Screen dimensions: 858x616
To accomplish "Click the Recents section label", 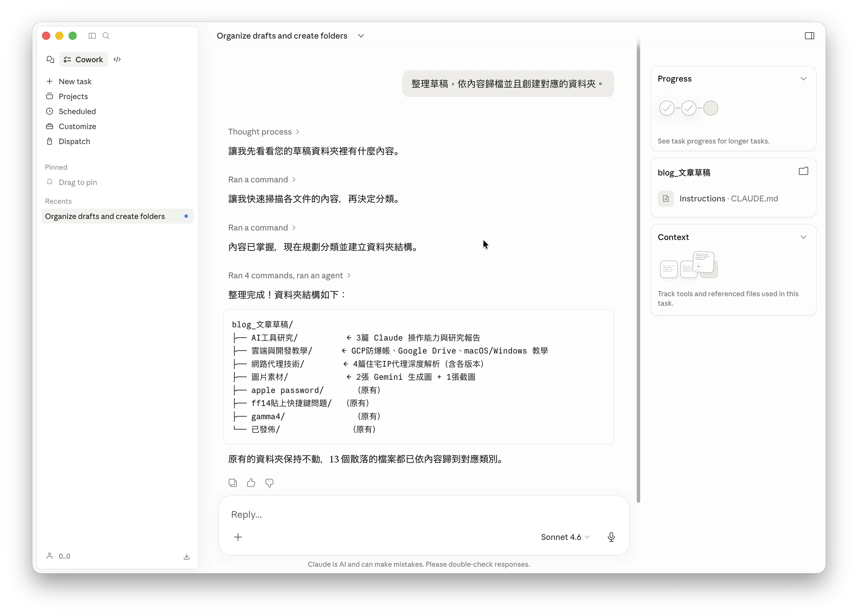I will click(x=58, y=201).
